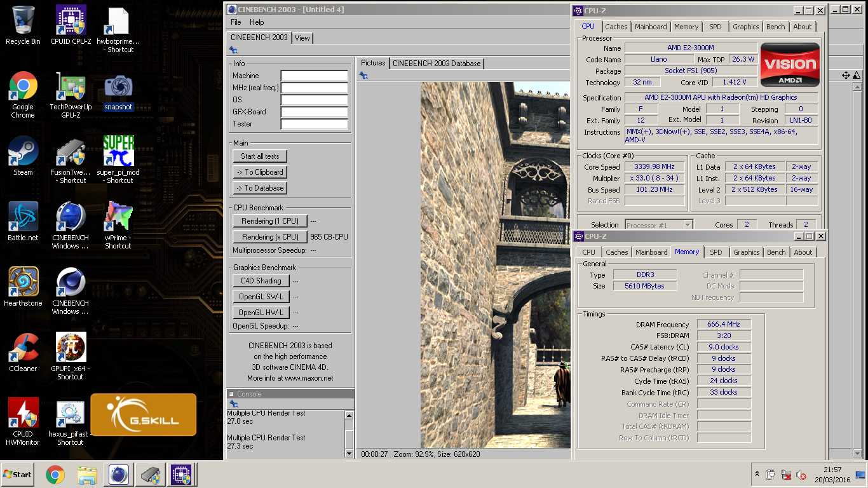
Task: Start the C4D Shading benchmark
Action: pos(261,281)
